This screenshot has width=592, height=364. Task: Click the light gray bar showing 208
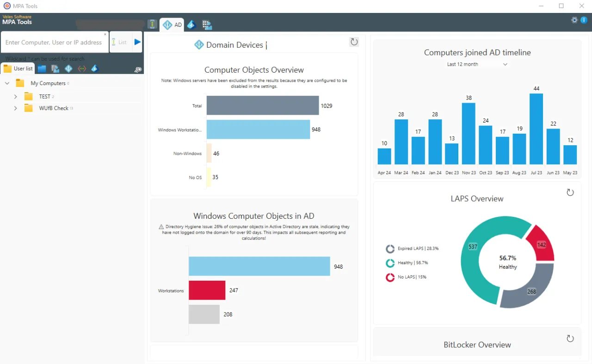[x=204, y=314]
